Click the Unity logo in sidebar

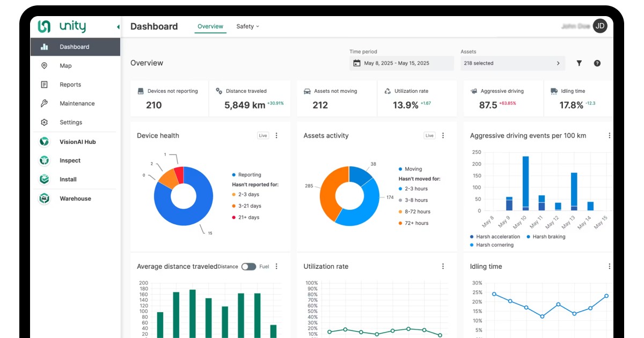pos(62,26)
